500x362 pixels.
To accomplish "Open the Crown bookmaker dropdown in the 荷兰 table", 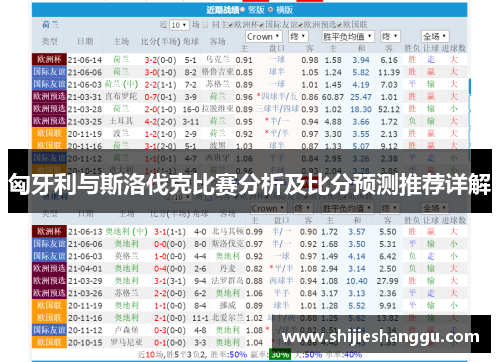I will (x=264, y=36).
